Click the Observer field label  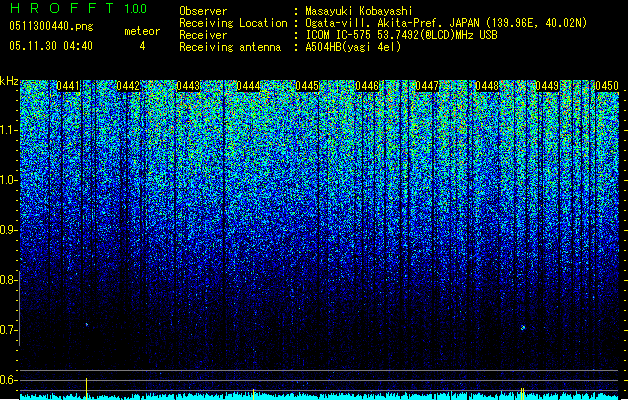(203, 11)
